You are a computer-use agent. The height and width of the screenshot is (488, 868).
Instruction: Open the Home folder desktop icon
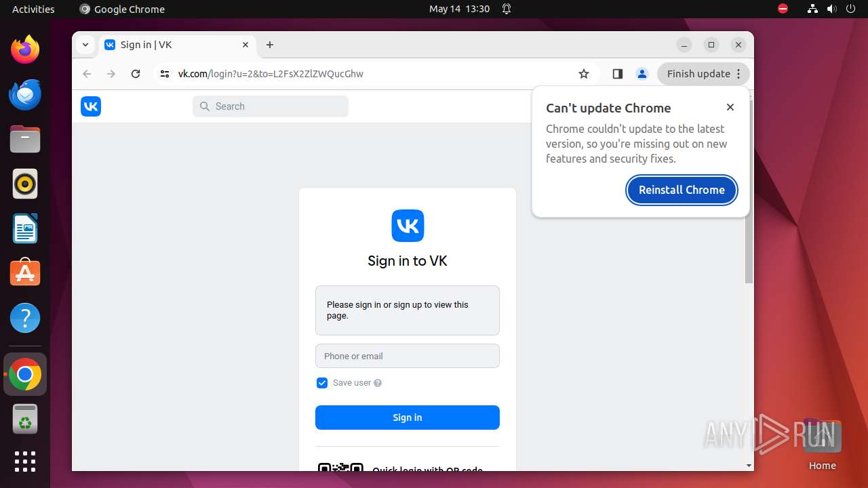[x=822, y=445]
